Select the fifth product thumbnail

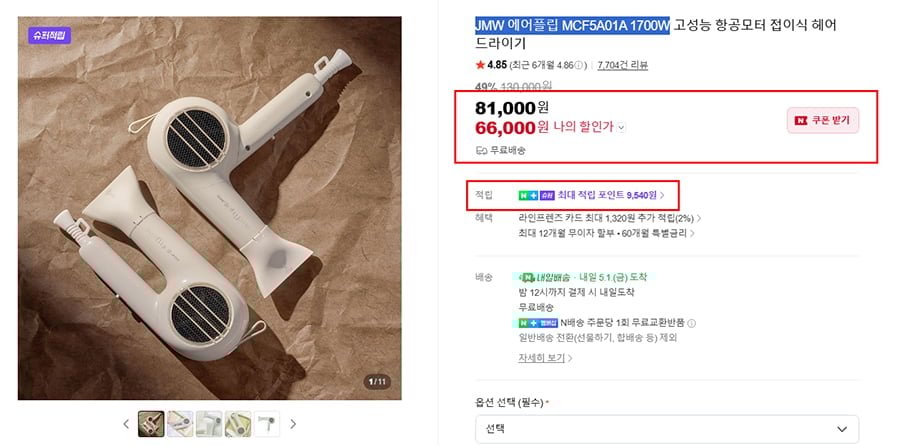(x=267, y=424)
